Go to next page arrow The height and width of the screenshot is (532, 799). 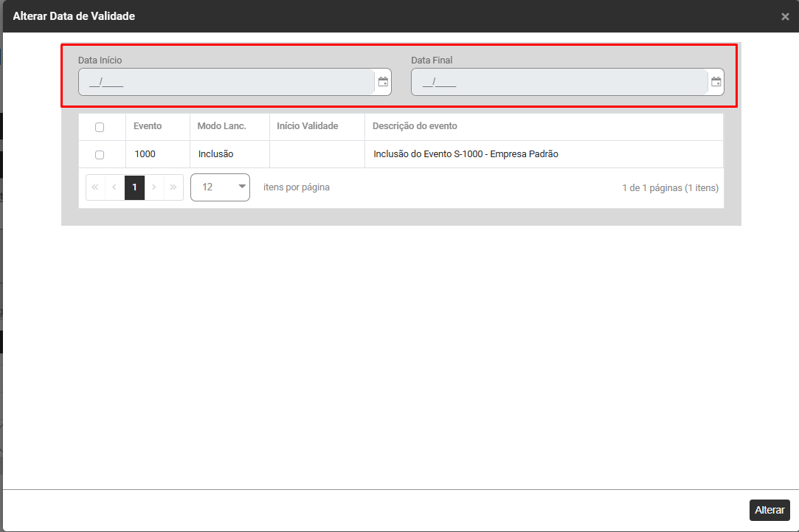(x=154, y=187)
